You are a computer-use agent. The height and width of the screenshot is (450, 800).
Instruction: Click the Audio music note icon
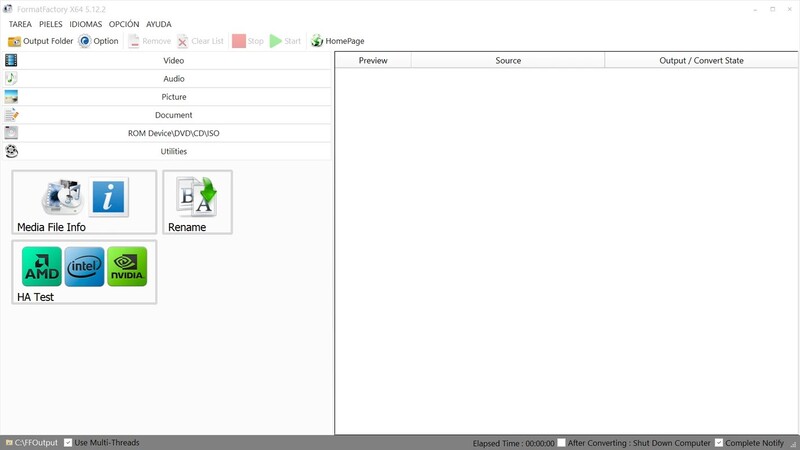pos(11,78)
